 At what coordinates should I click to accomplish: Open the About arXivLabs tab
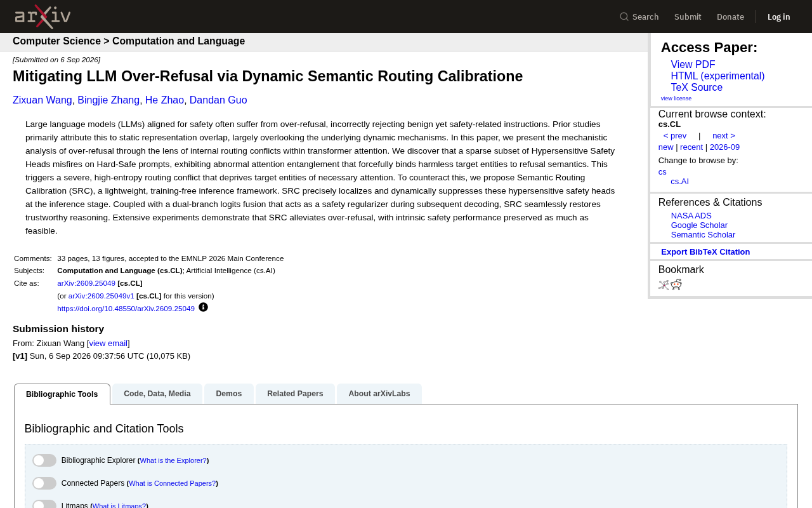coord(379,394)
